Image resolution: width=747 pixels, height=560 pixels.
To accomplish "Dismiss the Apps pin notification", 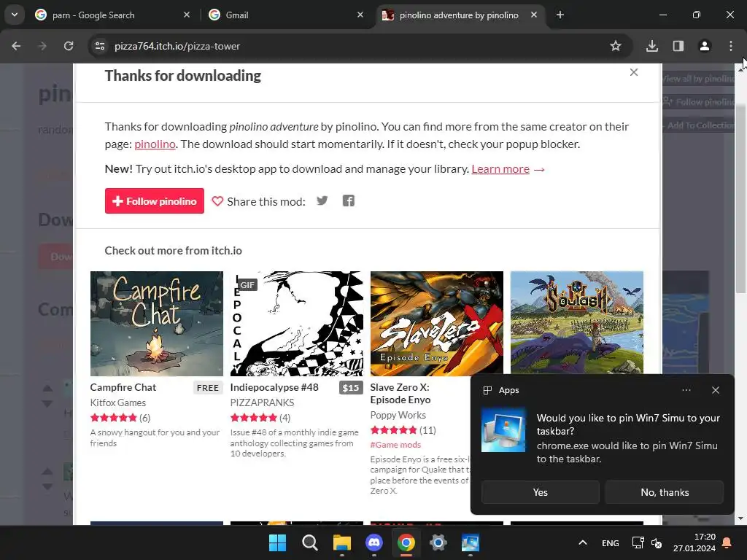I will [x=716, y=390].
